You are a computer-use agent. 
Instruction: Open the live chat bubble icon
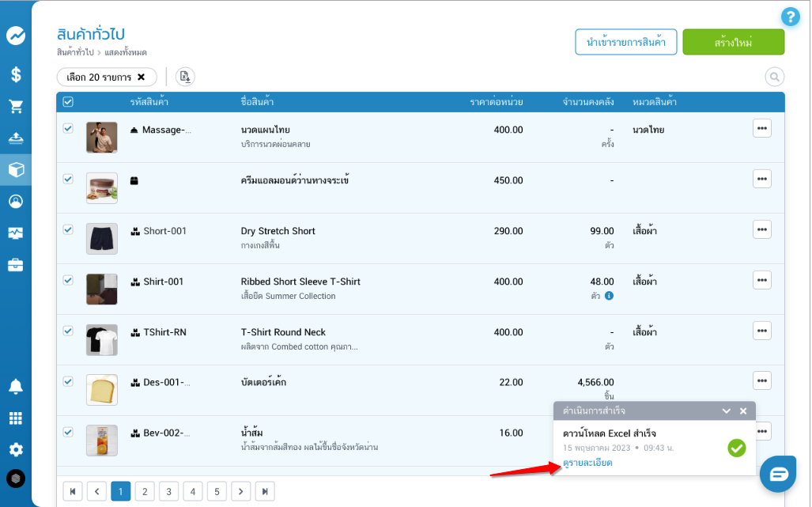(779, 474)
